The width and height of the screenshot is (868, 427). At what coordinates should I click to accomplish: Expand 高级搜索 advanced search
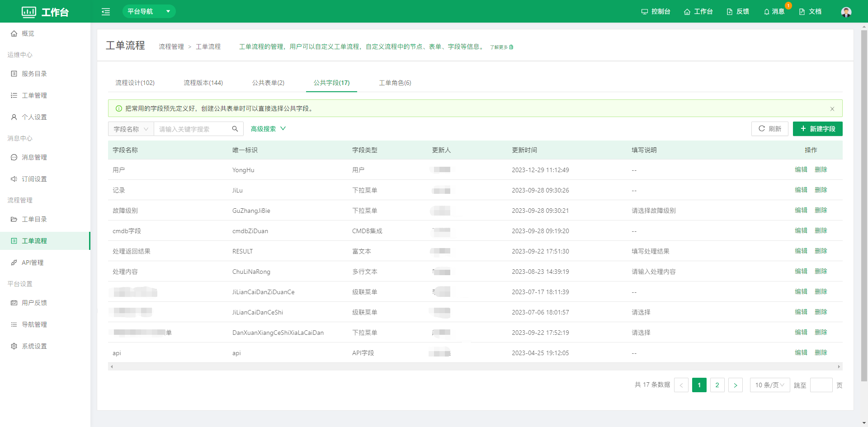point(268,129)
